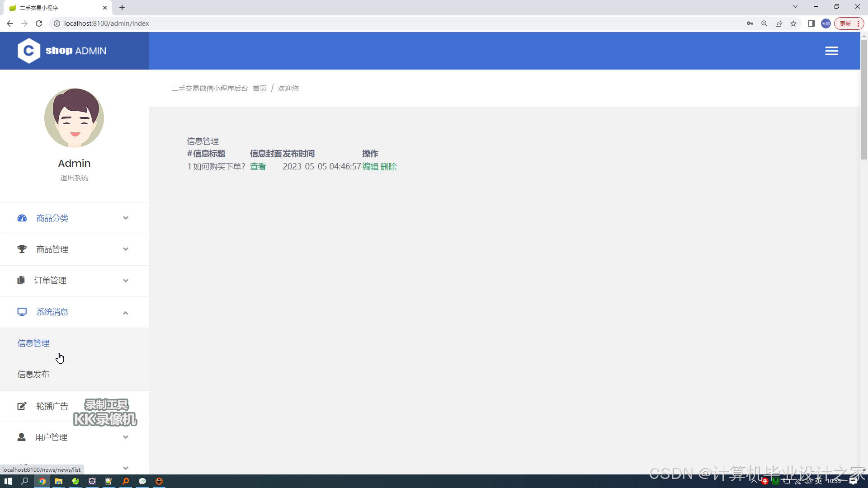Click the 商品分类 dashboard icon
868x488 pixels.
pyautogui.click(x=22, y=218)
